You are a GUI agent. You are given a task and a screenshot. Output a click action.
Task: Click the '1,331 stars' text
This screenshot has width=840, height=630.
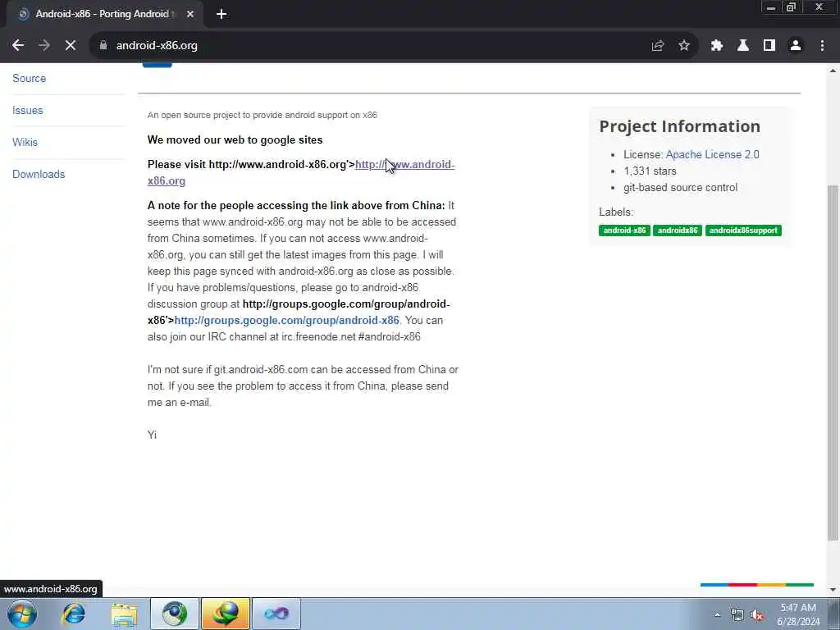[650, 171]
